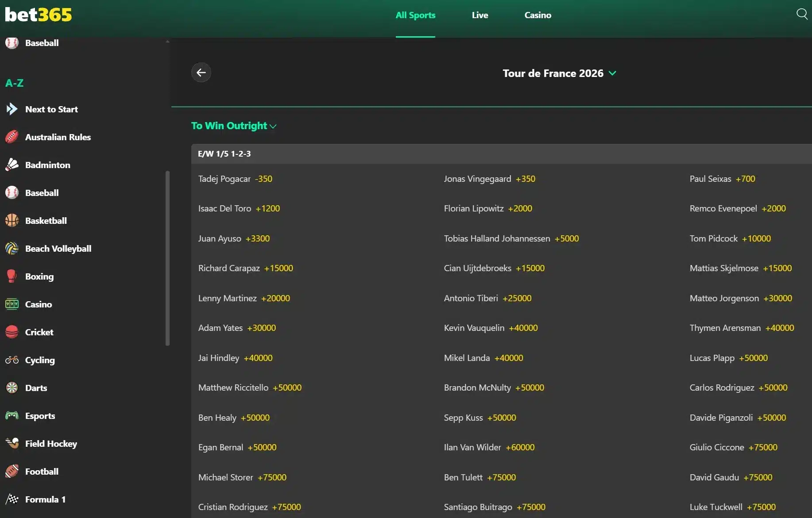This screenshot has width=812, height=518.
Task: Open Next to Start icon
Action: (x=12, y=109)
